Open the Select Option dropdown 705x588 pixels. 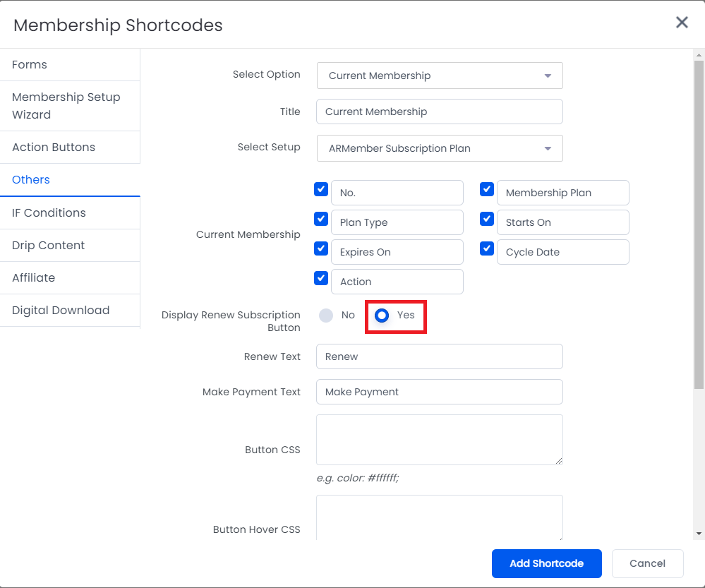coord(440,76)
